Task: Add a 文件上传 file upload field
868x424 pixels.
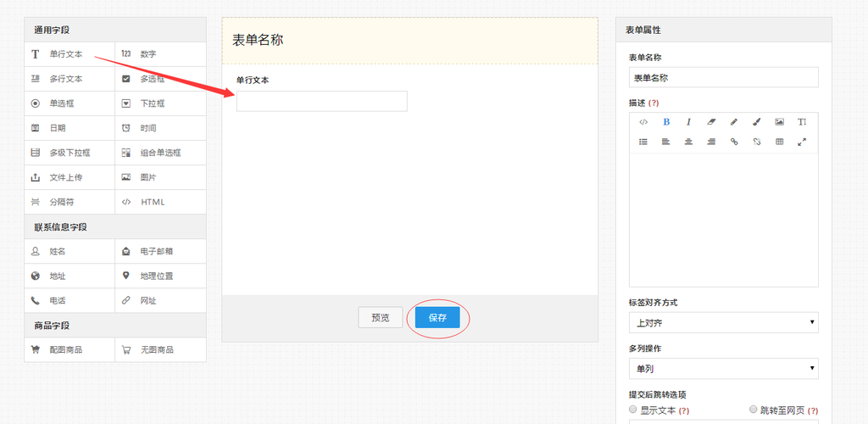Action: pos(70,178)
